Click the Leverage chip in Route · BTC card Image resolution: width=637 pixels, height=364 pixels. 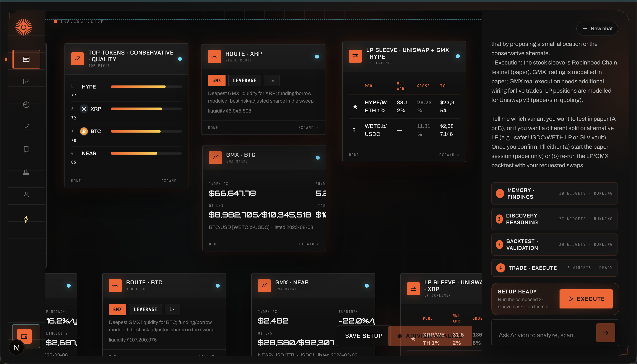point(145,309)
